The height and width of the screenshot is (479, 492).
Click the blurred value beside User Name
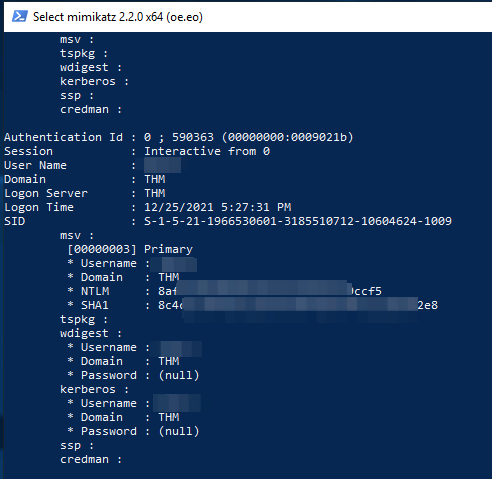point(163,165)
